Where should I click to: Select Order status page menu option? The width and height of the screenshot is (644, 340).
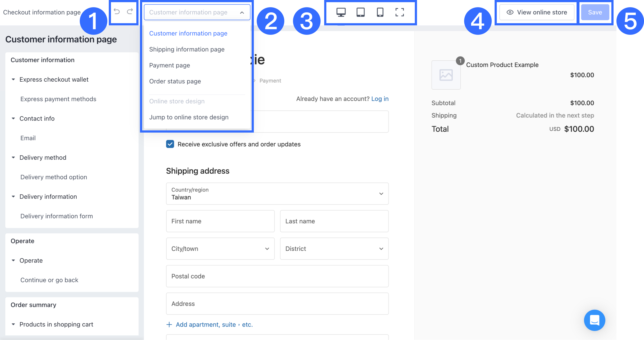(175, 81)
